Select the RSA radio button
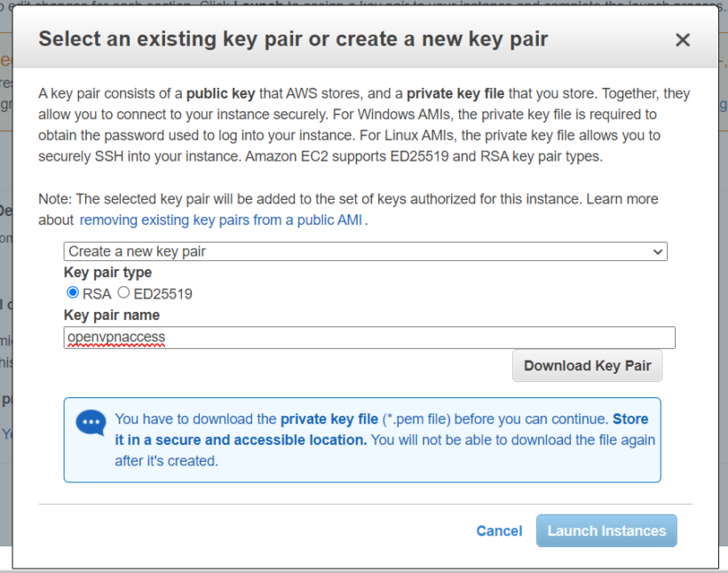Image resolution: width=728 pixels, height=573 pixels. pyautogui.click(x=73, y=293)
